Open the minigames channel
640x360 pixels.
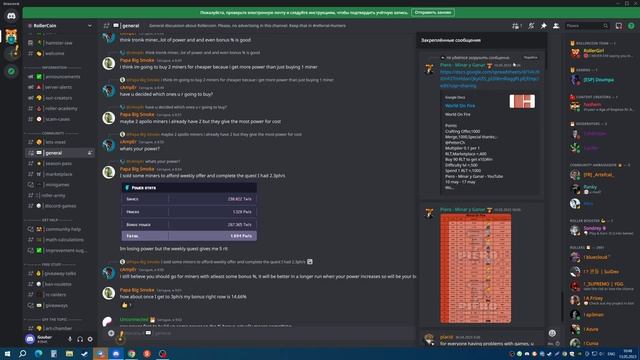[x=60, y=184]
